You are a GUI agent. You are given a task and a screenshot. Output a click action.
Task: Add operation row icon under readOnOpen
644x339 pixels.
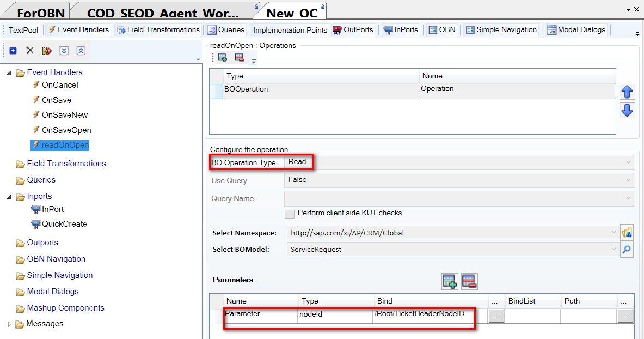coord(223,58)
